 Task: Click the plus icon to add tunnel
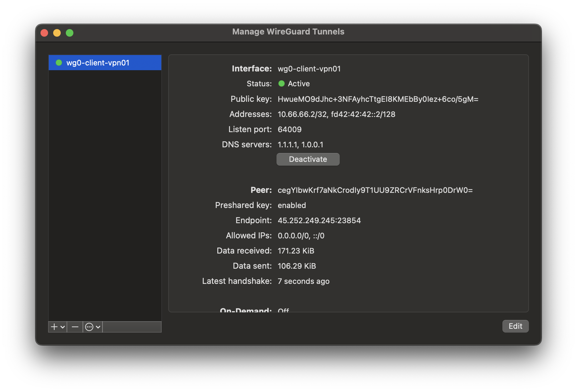click(54, 327)
